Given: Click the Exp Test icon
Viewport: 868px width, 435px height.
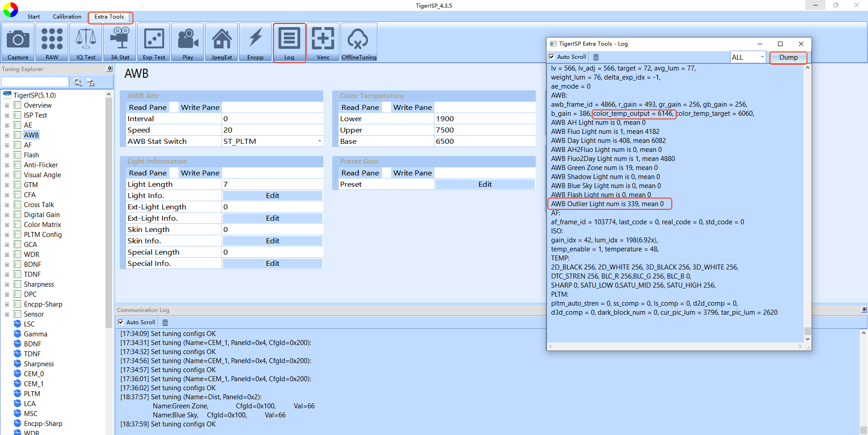Looking at the screenshot, I should 154,42.
